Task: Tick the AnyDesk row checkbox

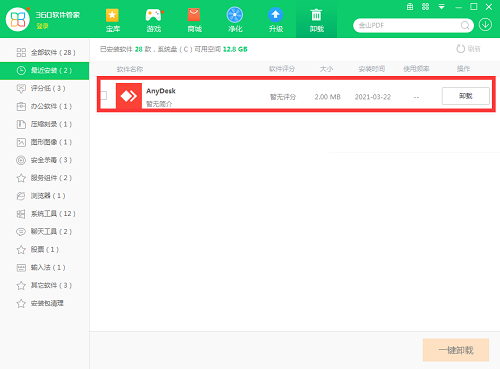Action: coord(104,96)
